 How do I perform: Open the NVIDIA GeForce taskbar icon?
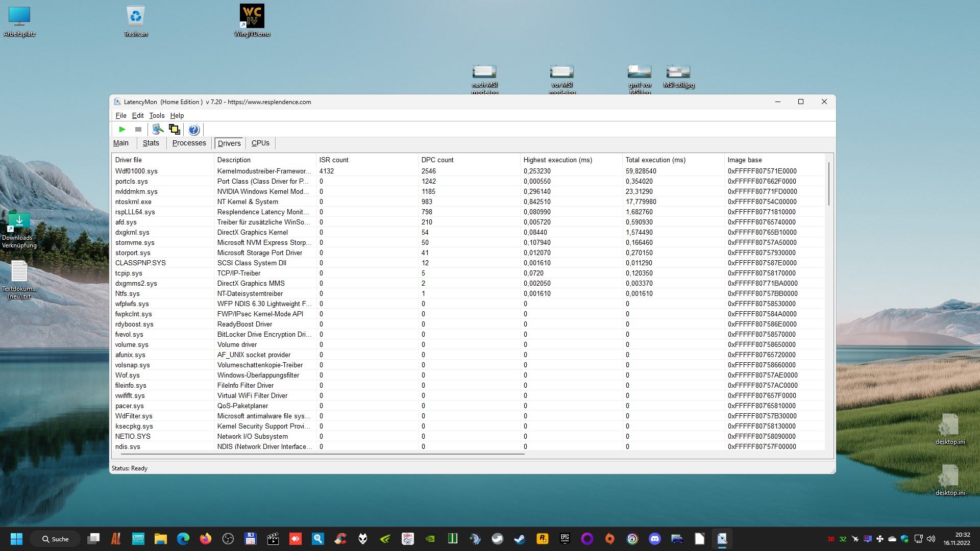pos(385,539)
